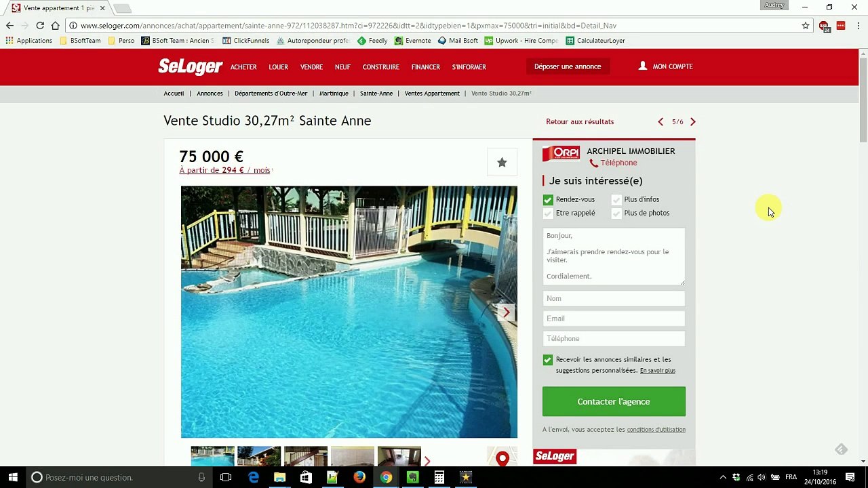This screenshot has width=868, height=488.
Task: Click Contacter l'agence green button
Action: (x=614, y=401)
